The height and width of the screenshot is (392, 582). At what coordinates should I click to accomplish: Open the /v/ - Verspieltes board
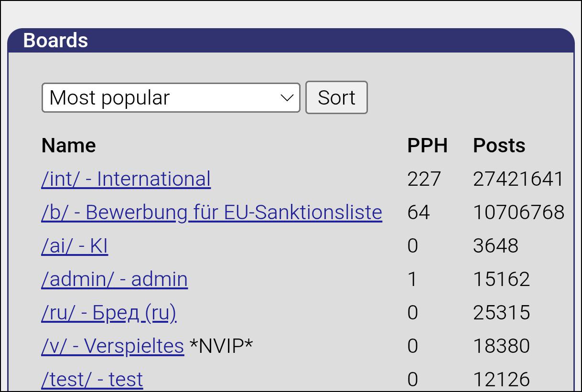click(x=112, y=346)
